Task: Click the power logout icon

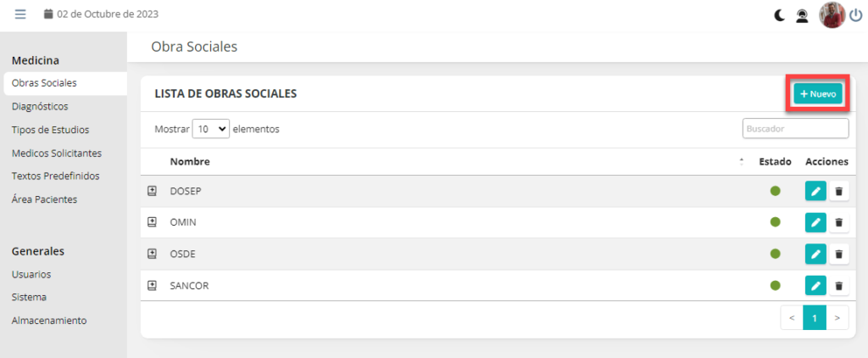Action: [855, 14]
